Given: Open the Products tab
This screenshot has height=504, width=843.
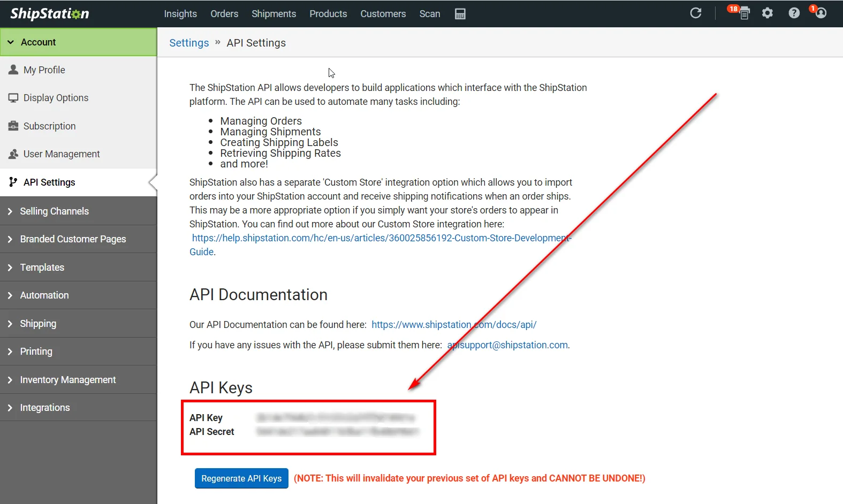Looking at the screenshot, I should pos(328,14).
